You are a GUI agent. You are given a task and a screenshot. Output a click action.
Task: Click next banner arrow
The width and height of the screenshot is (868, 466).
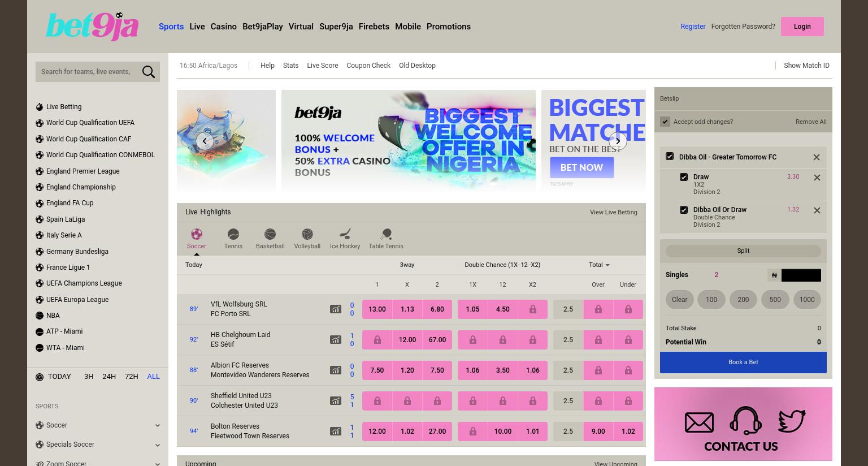pos(618,141)
